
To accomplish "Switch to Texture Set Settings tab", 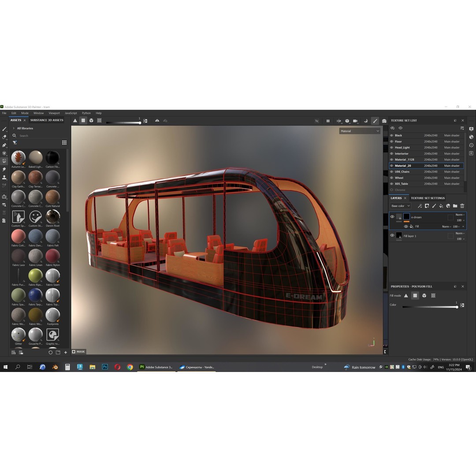I will (428, 198).
